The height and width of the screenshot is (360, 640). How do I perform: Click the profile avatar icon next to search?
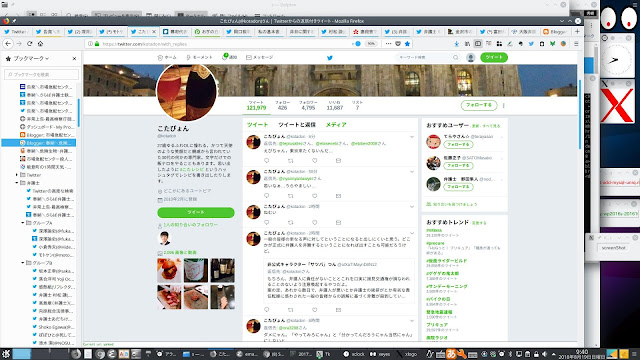pyautogui.click(x=471, y=58)
